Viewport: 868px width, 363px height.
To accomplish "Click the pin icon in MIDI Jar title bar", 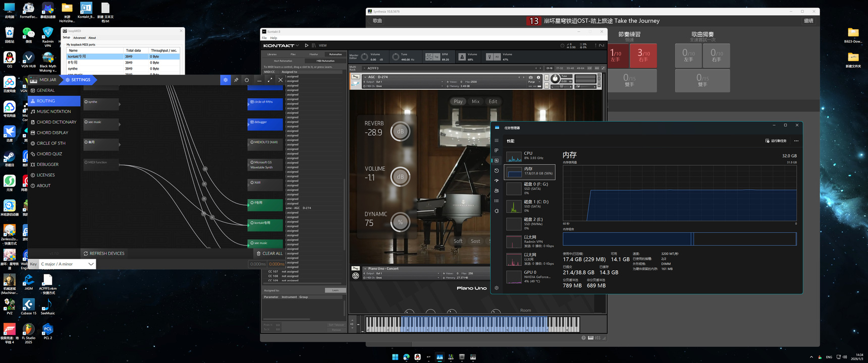I will tap(236, 80).
